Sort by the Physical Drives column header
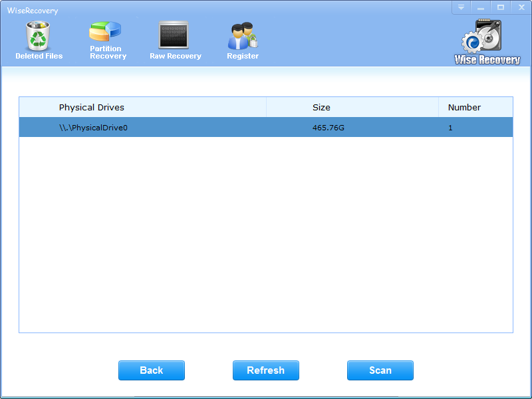This screenshot has width=532, height=399. pos(92,107)
